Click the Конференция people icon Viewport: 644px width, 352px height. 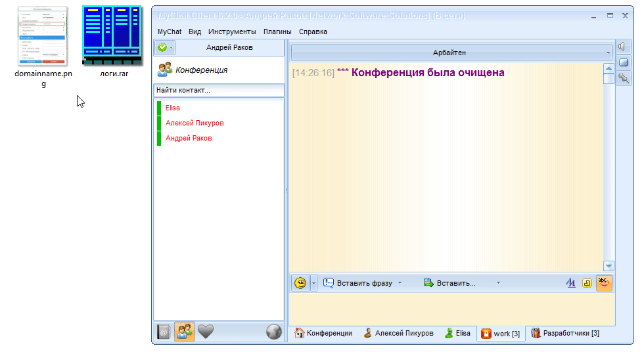165,70
